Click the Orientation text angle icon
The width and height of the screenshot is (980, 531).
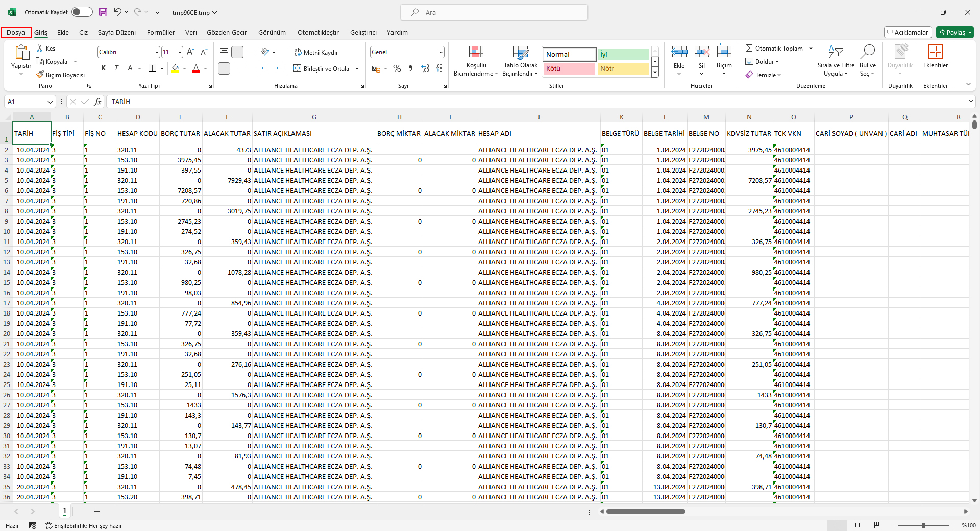[x=265, y=52]
